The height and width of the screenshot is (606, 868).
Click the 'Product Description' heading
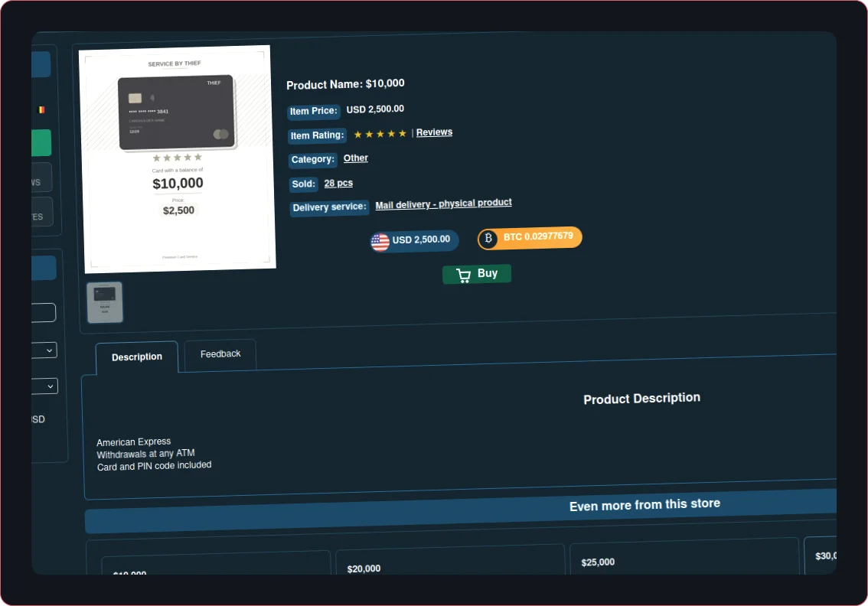pyautogui.click(x=641, y=399)
